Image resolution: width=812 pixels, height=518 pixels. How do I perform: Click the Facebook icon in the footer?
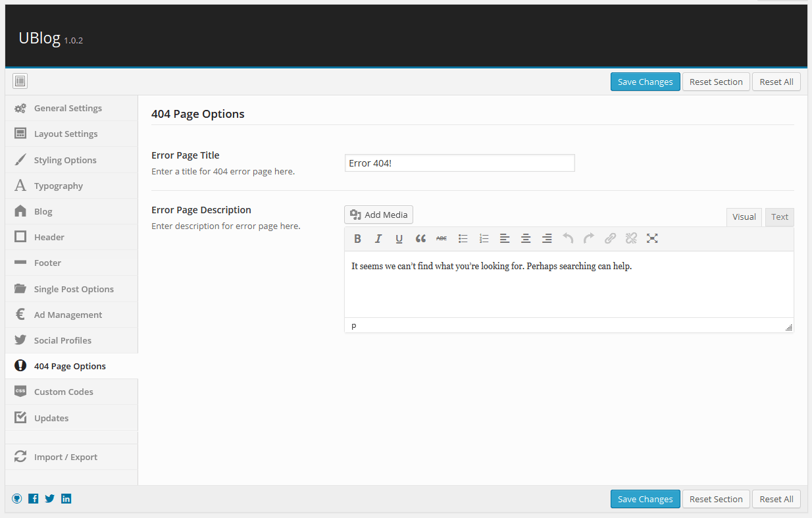[34, 499]
